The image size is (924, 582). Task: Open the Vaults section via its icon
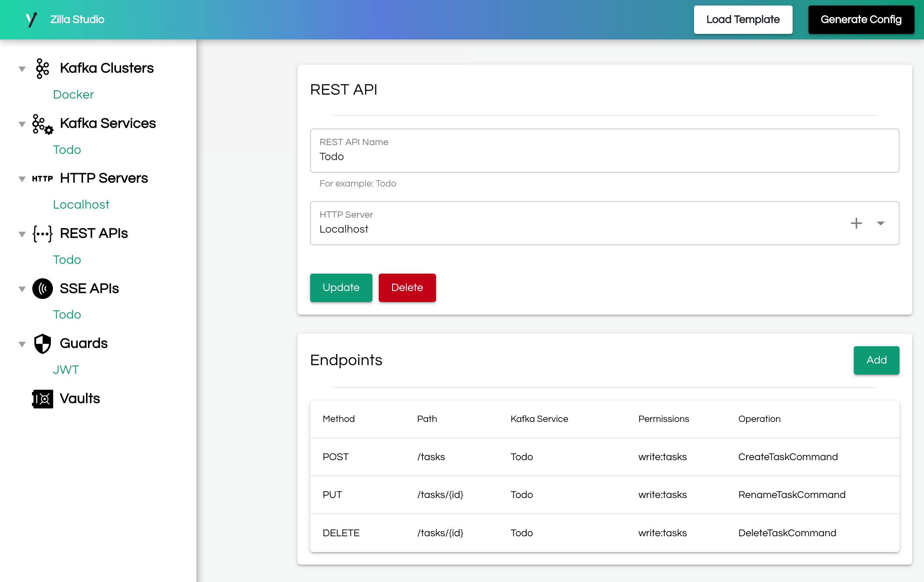click(42, 399)
